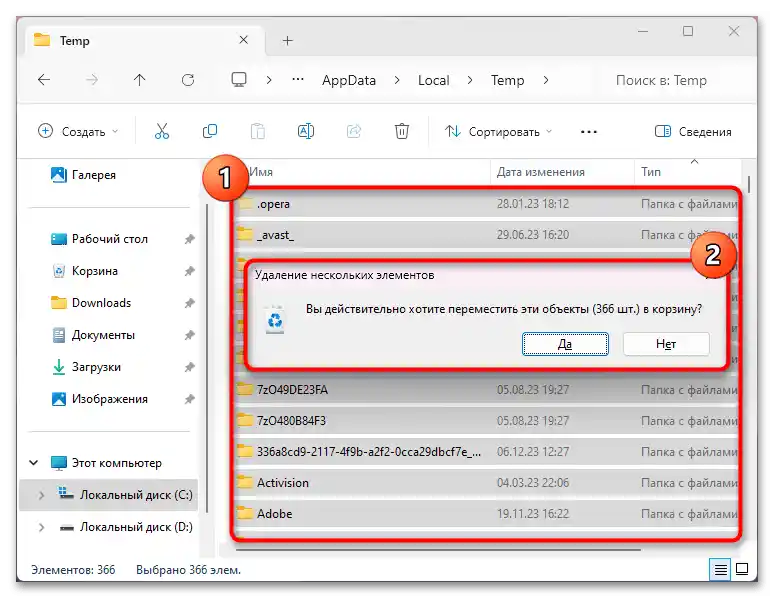Unpin Загрузки using its pin icon
774x598 pixels.
190,367
